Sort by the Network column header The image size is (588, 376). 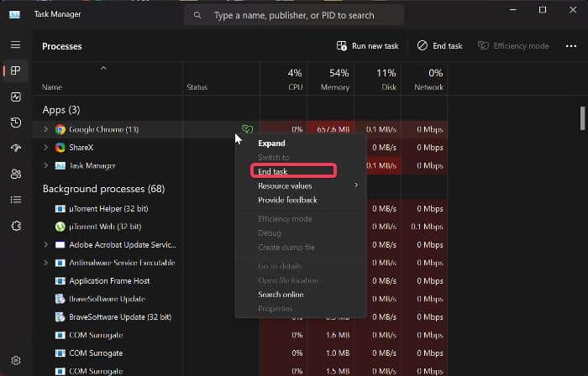424,80
